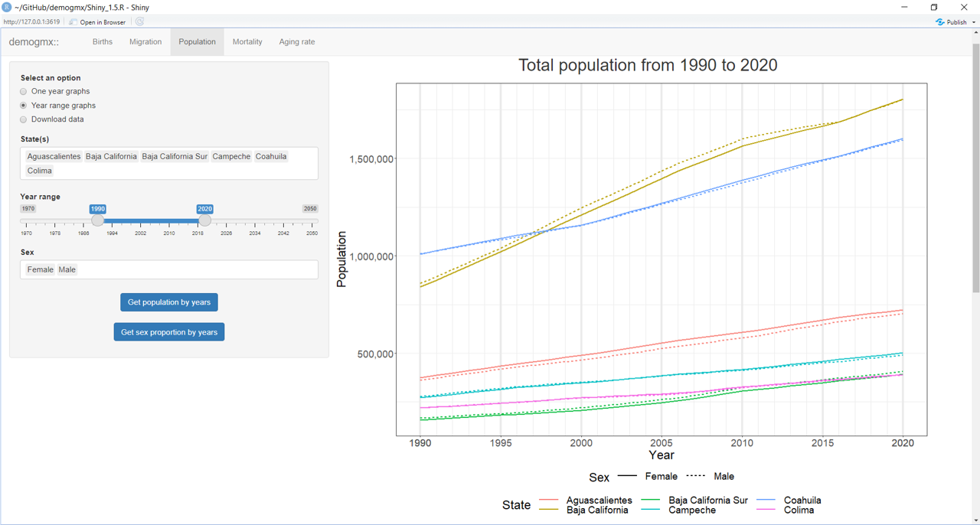980x525 pixels.
Task: Click the R logo in title bar
Action: tap(7, 7)
